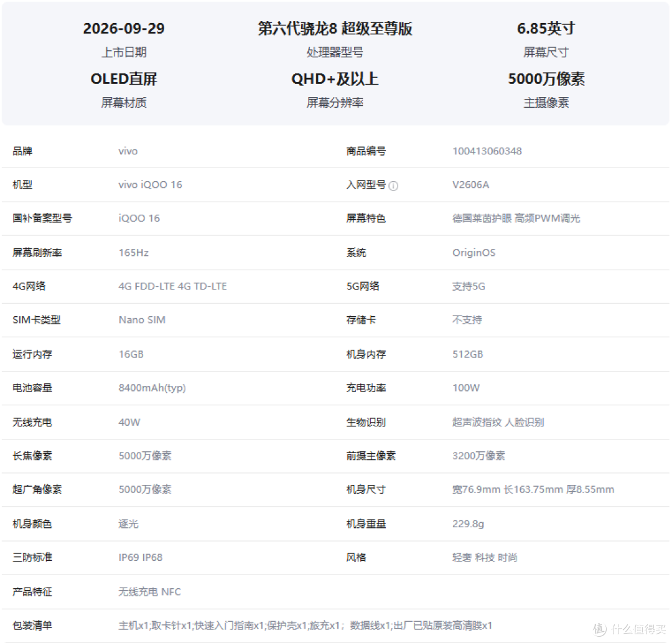Image resolution: width=672 pixels, height=643 pixels.
Task: Click the 主摄像素 label
Action: point(546,103)
